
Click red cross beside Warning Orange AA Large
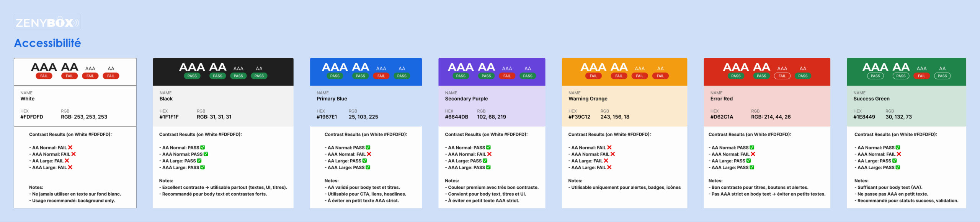(606, 161)
